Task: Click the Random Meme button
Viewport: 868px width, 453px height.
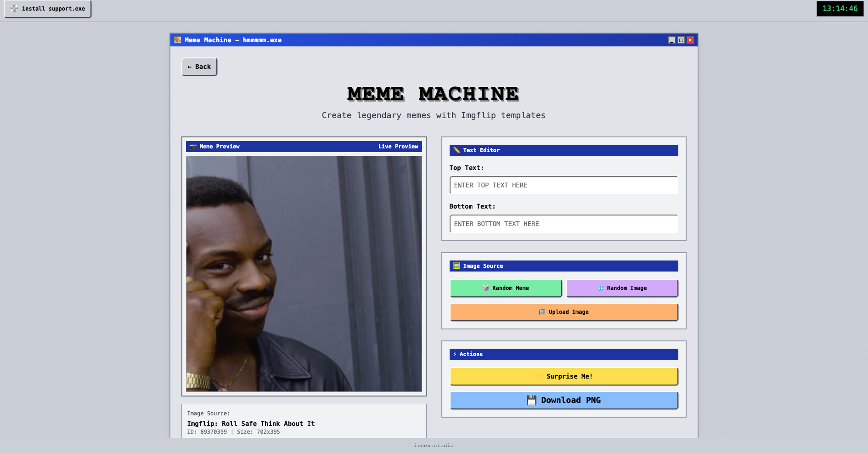Action: [506, 288]
